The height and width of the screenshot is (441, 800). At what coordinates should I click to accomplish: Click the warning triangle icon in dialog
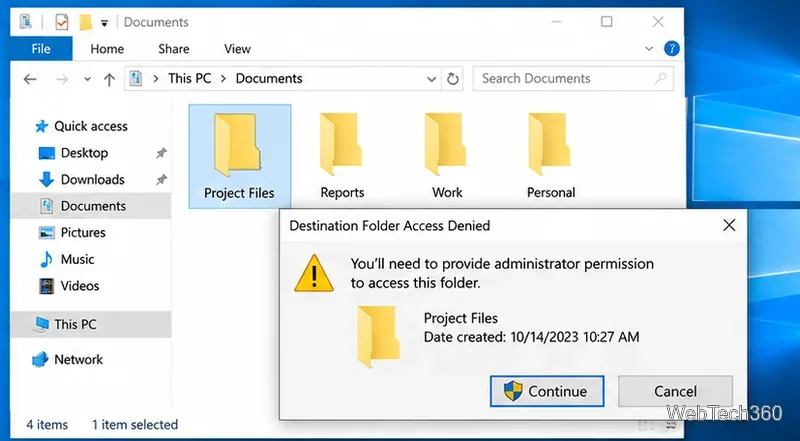(x=314, y=274)
